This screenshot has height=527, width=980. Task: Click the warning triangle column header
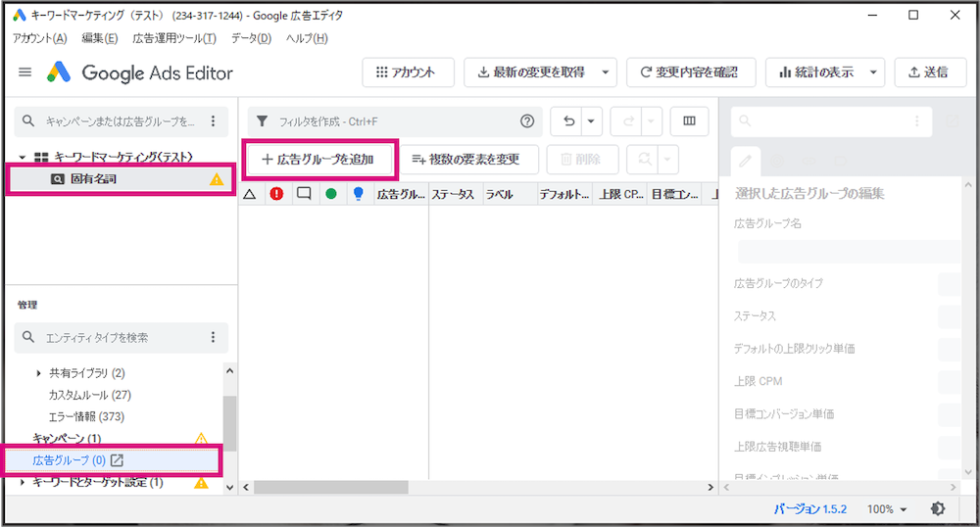pyautogui.click(x=249, y=194)
